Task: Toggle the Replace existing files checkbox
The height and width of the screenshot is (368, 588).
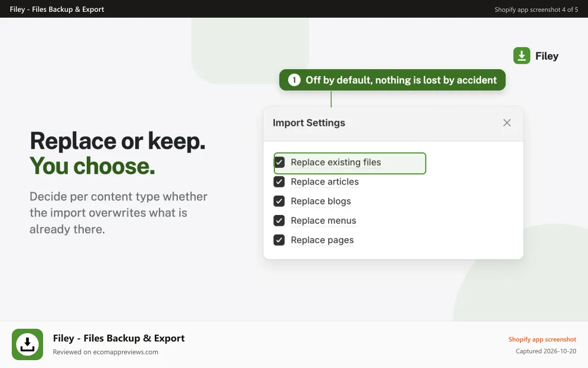Action: coord(279,162)
